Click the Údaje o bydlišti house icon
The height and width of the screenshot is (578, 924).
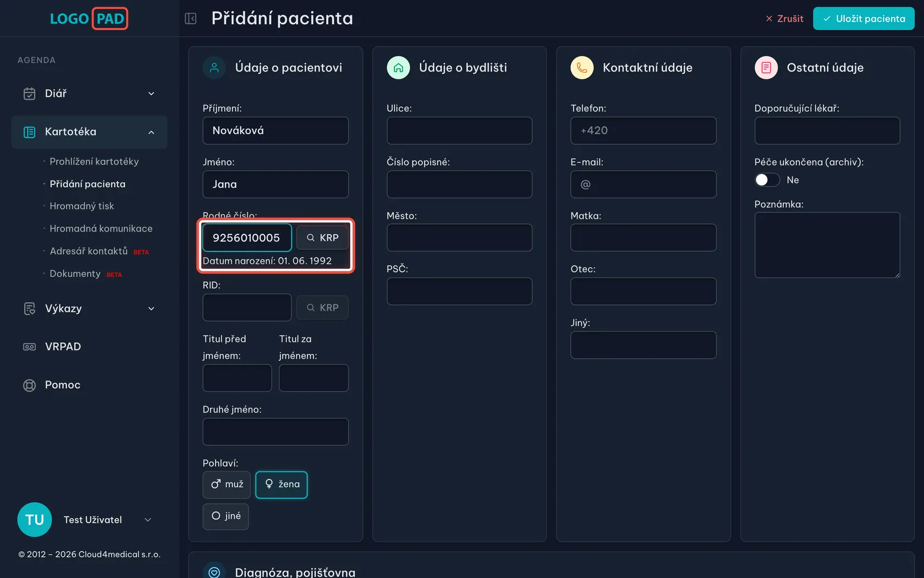tap(398, 68)
